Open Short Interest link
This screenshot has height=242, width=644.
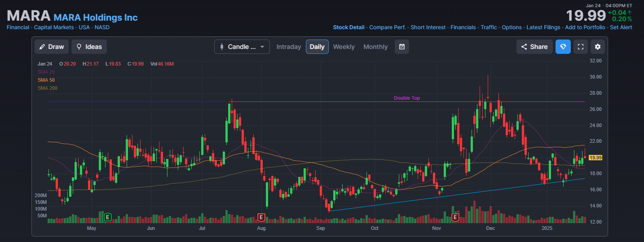point(428,27)
